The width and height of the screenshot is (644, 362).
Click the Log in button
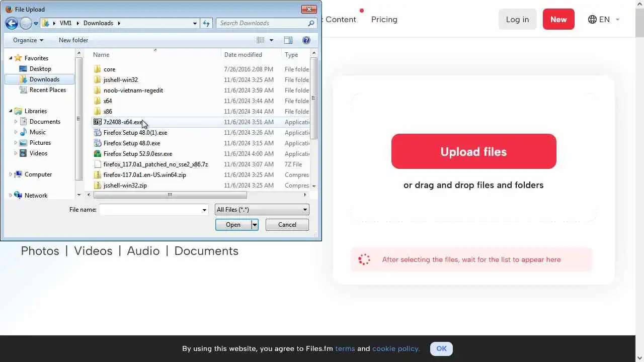[518, 20]
